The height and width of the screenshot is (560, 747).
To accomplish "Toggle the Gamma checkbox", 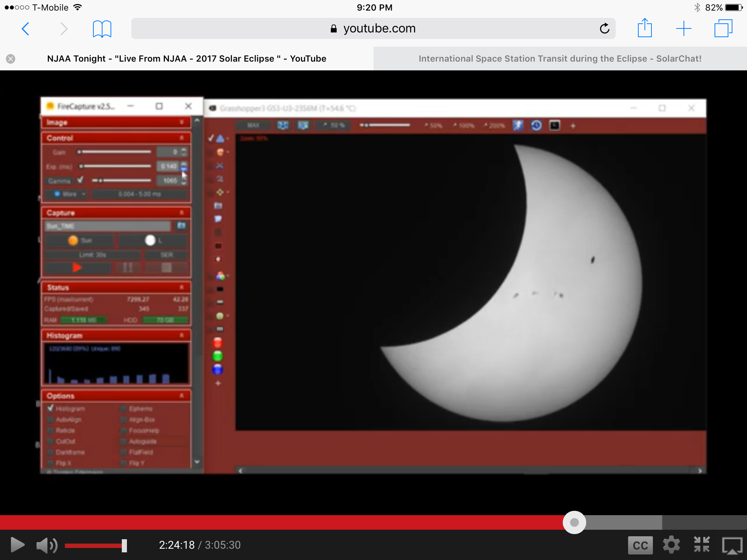I will point(80,180).
